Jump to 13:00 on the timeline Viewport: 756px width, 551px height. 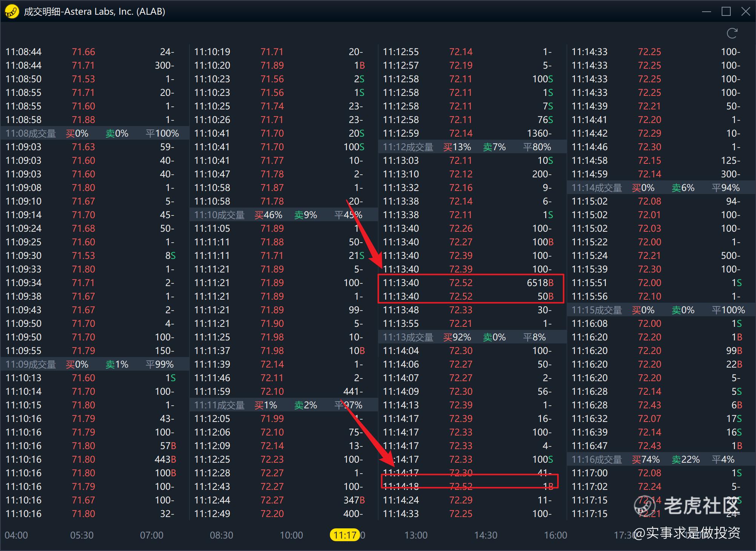coord(416,535)
